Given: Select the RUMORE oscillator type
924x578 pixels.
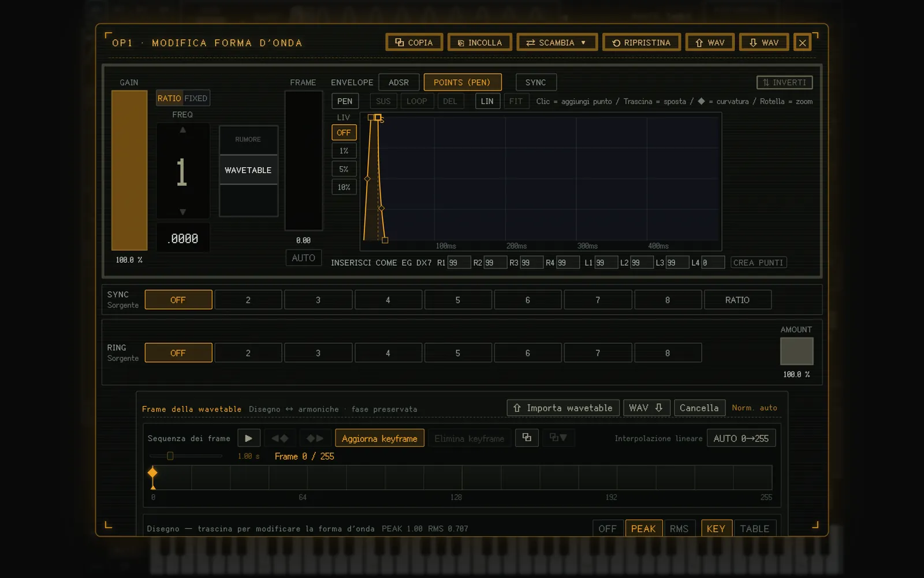Looking at the screenshot, I should (x=248, y=139).
